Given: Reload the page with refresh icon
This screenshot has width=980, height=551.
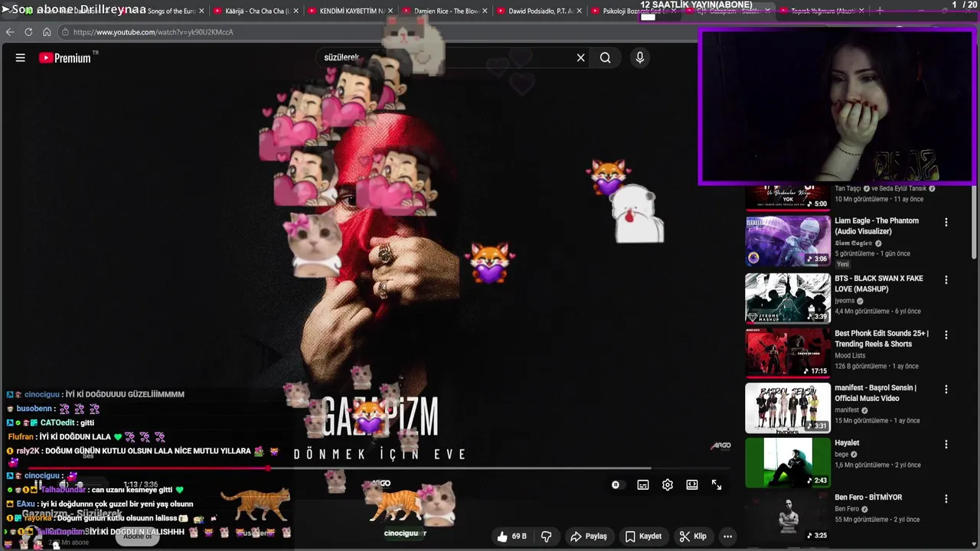Looking at the screenshot, I should (28, 32).
